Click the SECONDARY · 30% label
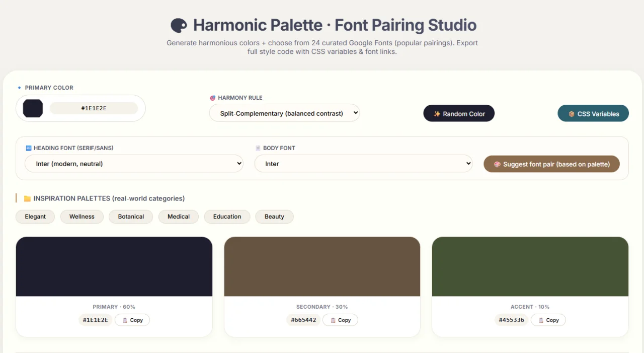This screenshot has height=353, width=644. coord(322,307)
